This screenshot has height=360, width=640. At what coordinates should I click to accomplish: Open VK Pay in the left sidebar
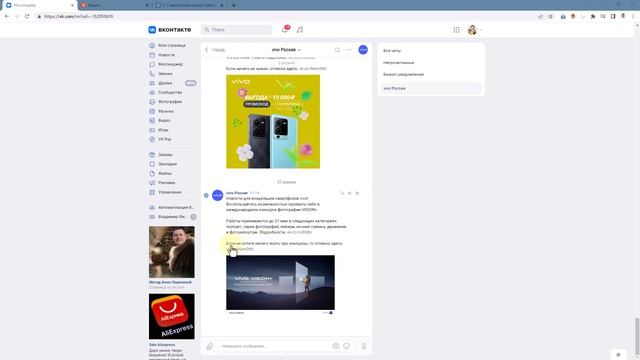[x=165, y=139]
